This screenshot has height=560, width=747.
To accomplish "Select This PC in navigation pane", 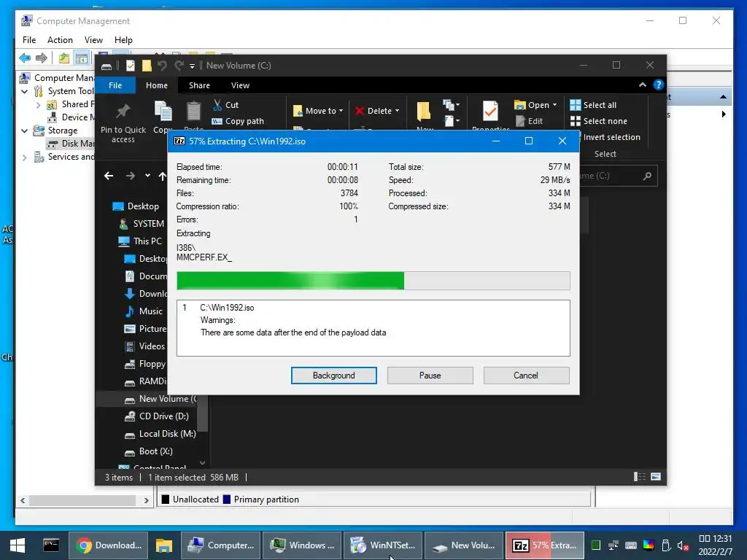I will click(x=139, y=241).
